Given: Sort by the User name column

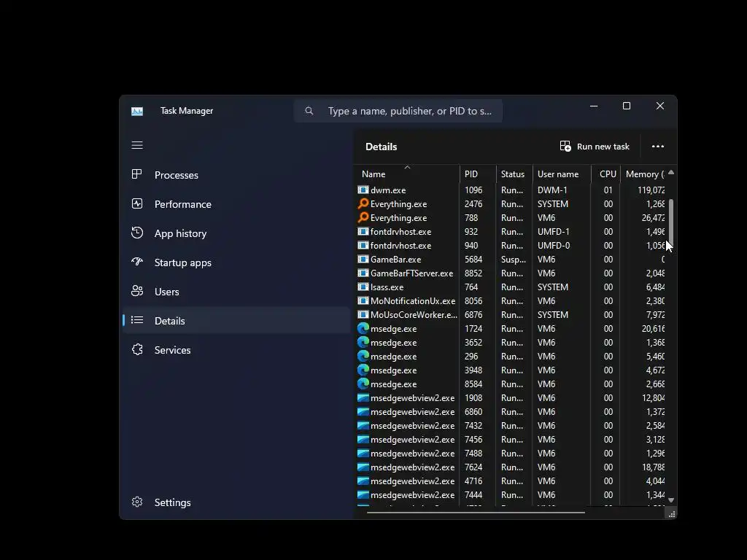Looking at the screenshot, I should 562,174.
